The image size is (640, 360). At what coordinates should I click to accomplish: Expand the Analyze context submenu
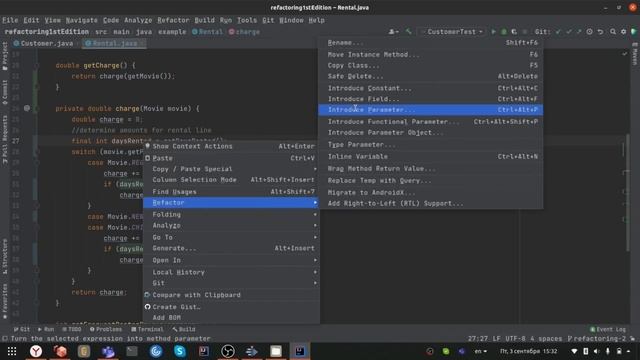pyautogui.click(x=231, y=225)
